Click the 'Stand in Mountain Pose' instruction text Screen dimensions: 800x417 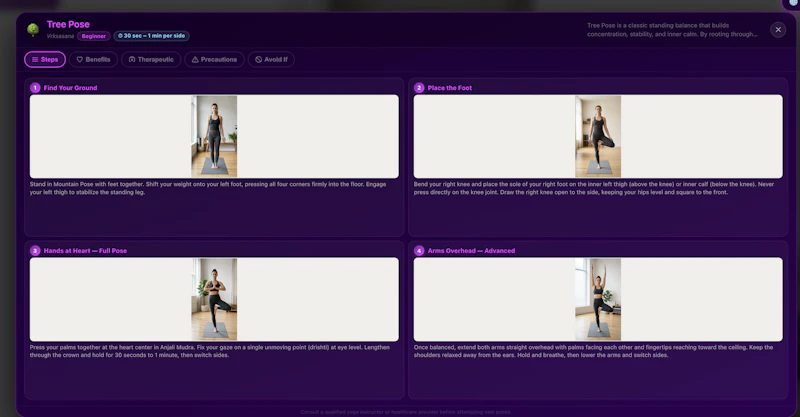click(208, 188)
